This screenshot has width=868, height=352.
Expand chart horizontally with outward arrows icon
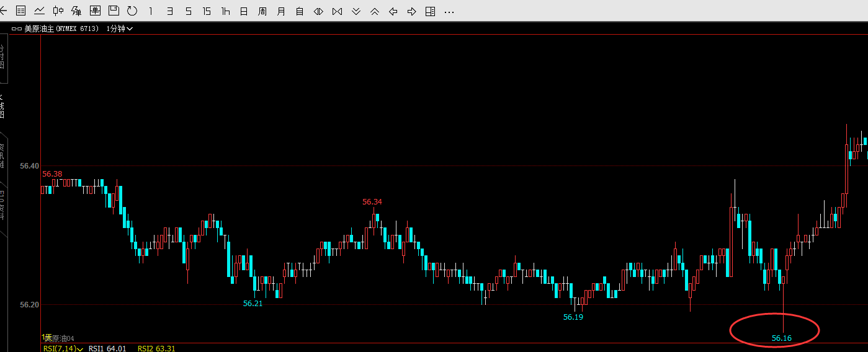318,11
